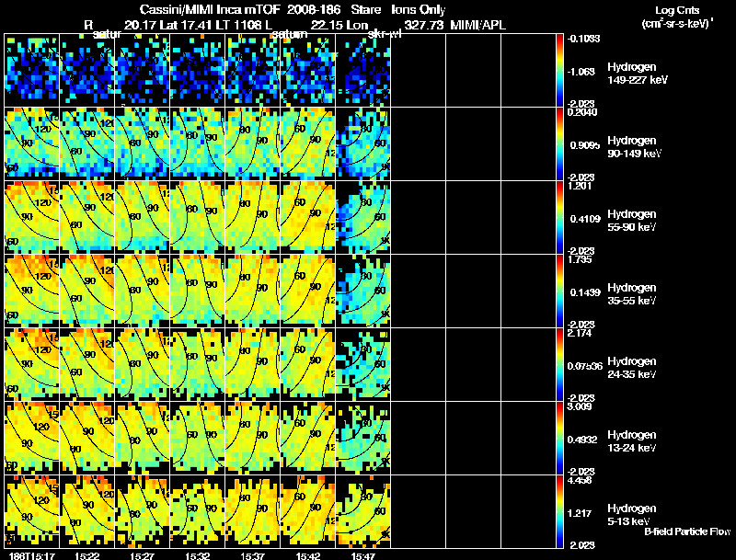
Task: Open the 35-55 keV image at 15:17
Action: 32,291
